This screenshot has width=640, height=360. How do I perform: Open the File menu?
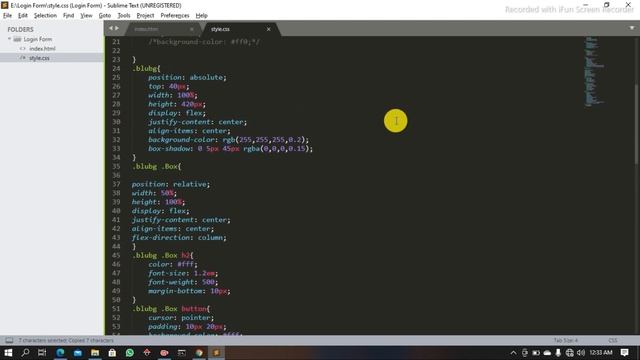point(7,16)
